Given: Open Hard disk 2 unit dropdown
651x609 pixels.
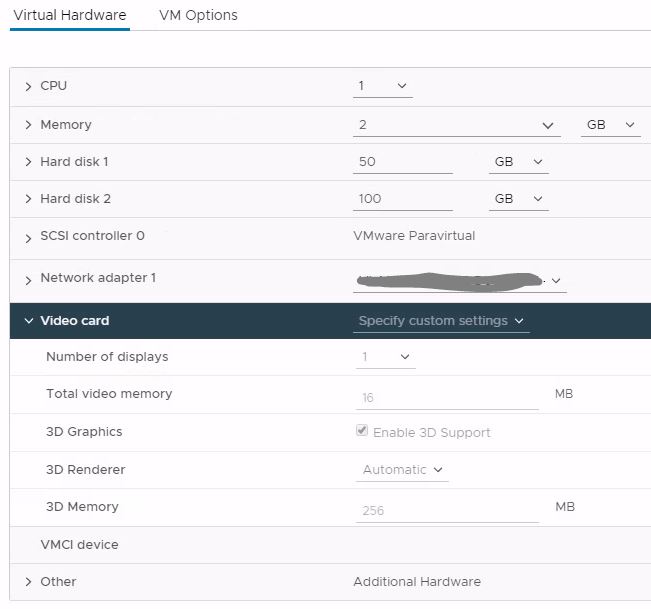Looking at the screenshot, I should [519, 199].
